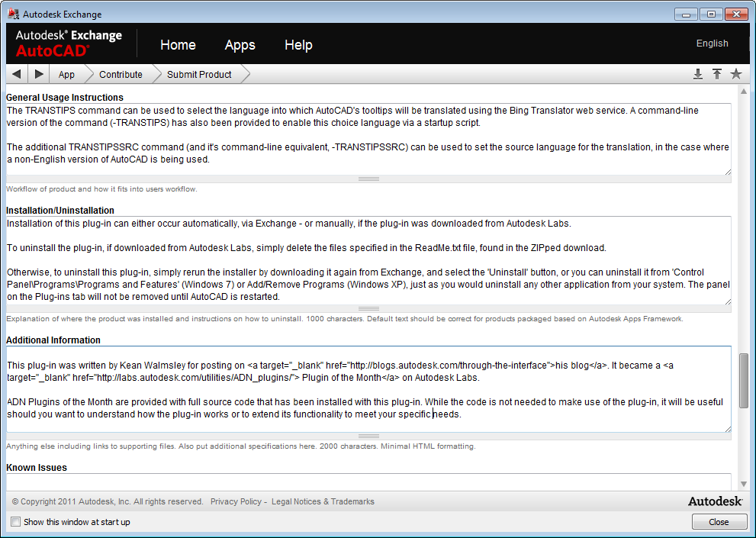Click resize grip under Additional Information text
The image size is (756, 538).
[x=368, y=437]
